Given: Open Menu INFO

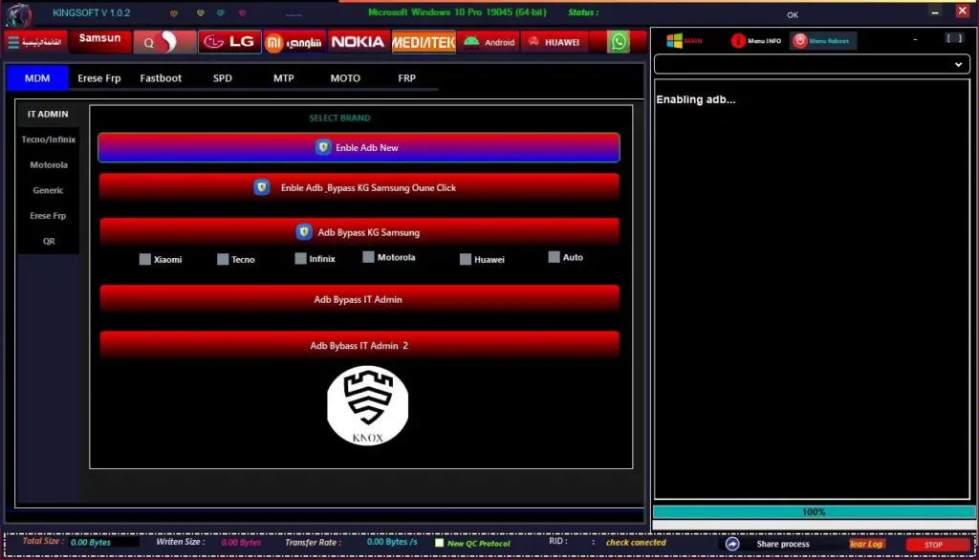Looking at the screenshot, I should tap(756, 40).
